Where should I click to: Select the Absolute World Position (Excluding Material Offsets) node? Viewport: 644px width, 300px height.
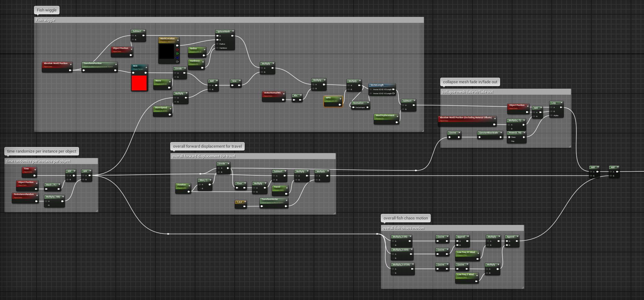(466, 118)
